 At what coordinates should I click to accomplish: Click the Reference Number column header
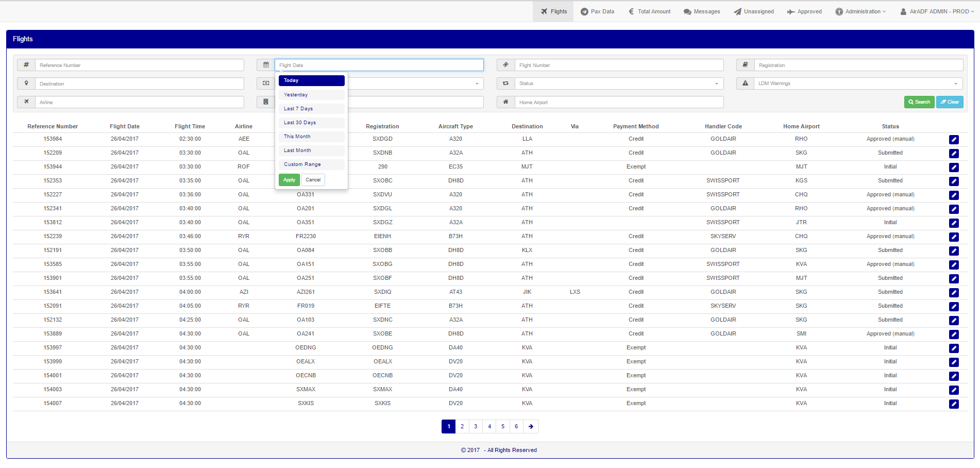tap(53, 126)
